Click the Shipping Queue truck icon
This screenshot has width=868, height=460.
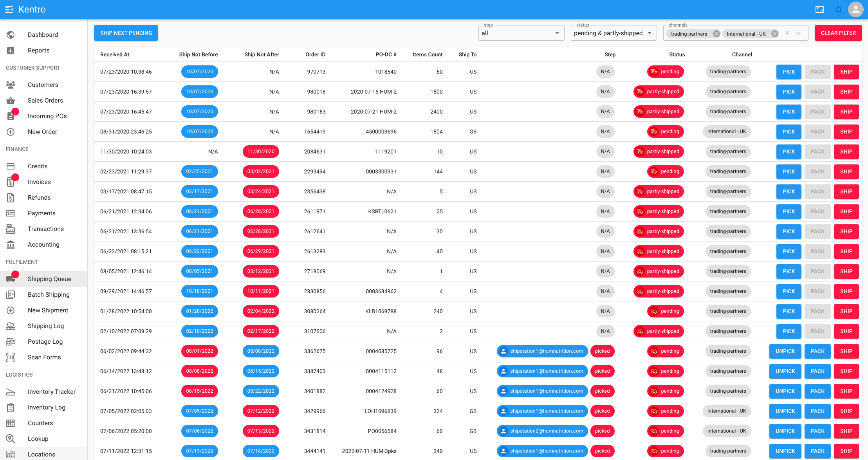click(x=11, y=279)
